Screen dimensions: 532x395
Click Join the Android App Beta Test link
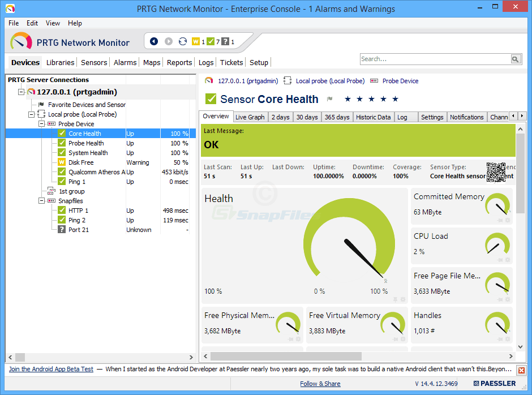click(x=51, y=369)
